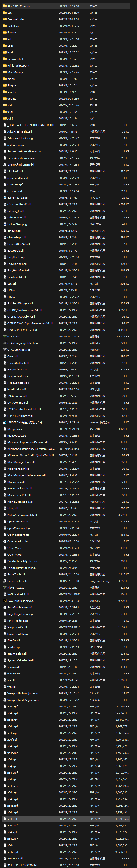Click the PlayGTAV.exe application icon
137x868 pixels.
[5, 587]
